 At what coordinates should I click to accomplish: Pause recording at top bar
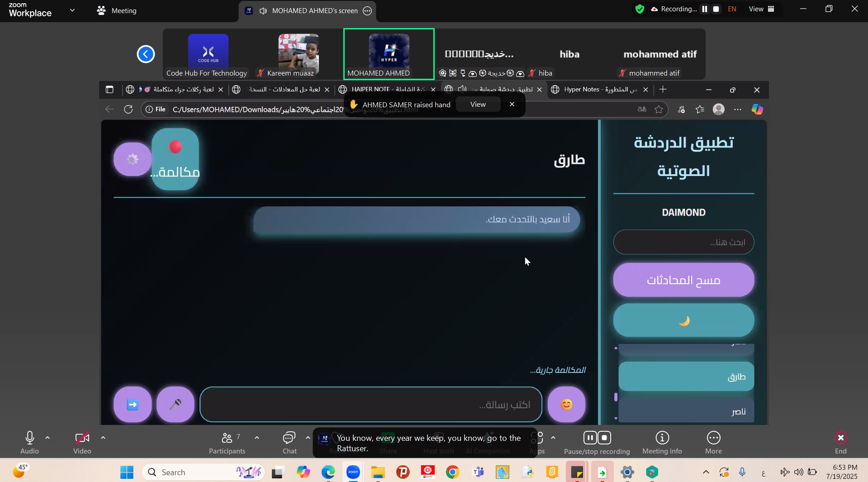705,9
